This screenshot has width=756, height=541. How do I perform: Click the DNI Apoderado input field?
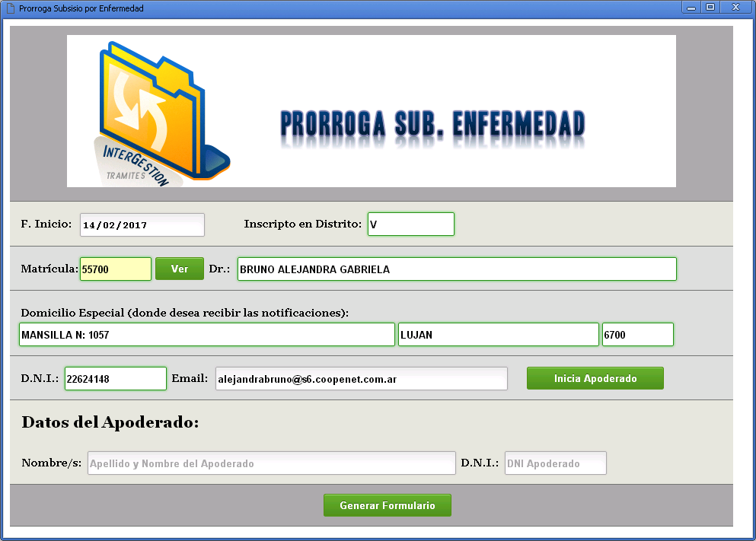(x=556, y=463)
